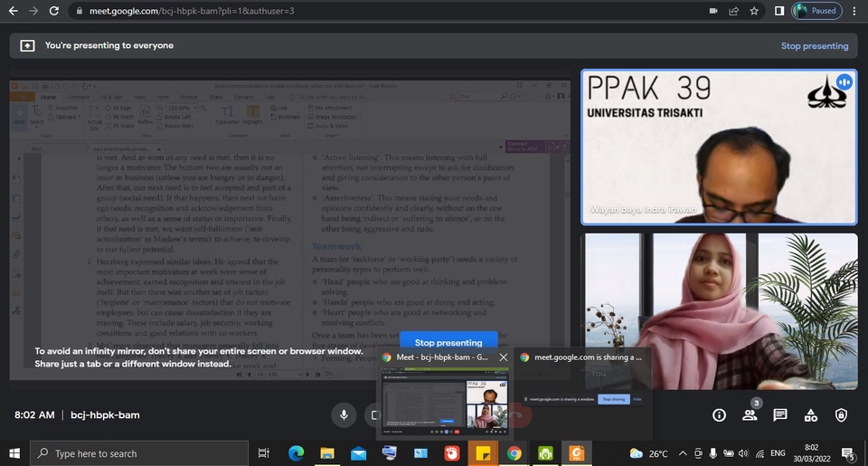The width and height of the screenshot is (868, 466).
Task: Click the tray microphone icon
Action: coord(713,453)
